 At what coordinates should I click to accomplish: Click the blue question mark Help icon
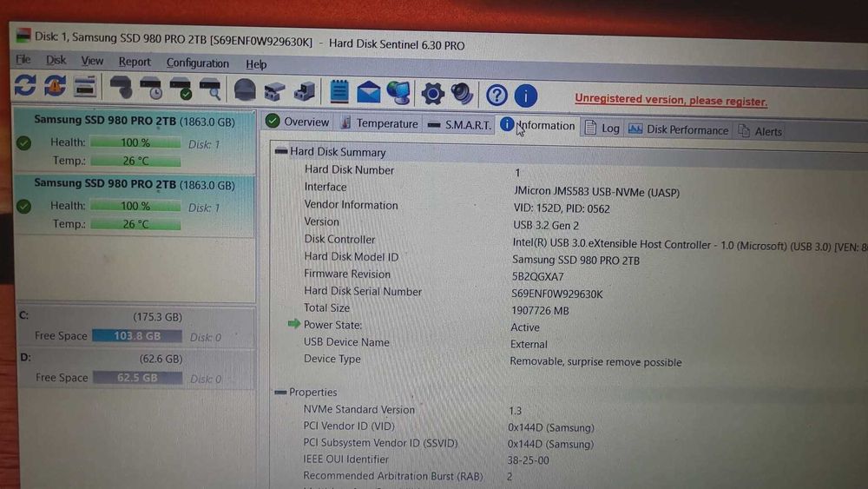pyautogui.click(x=496, y=96)
